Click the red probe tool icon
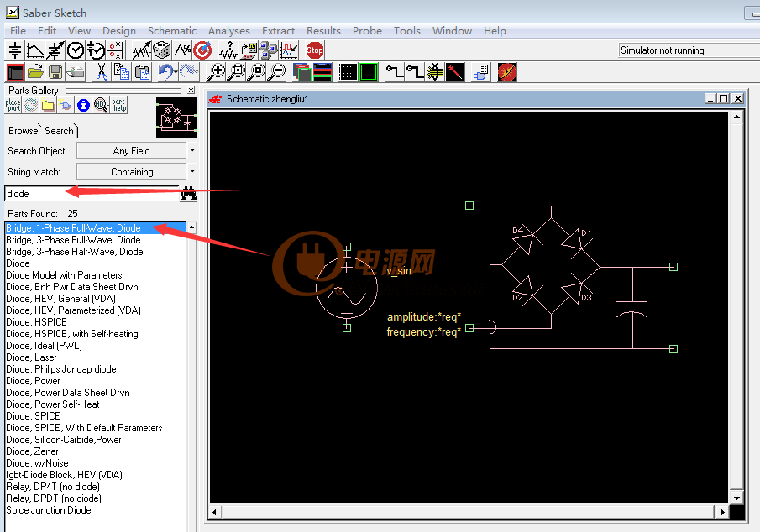The image size is (760, 532). pyautogui.click(x=455, y=72)
